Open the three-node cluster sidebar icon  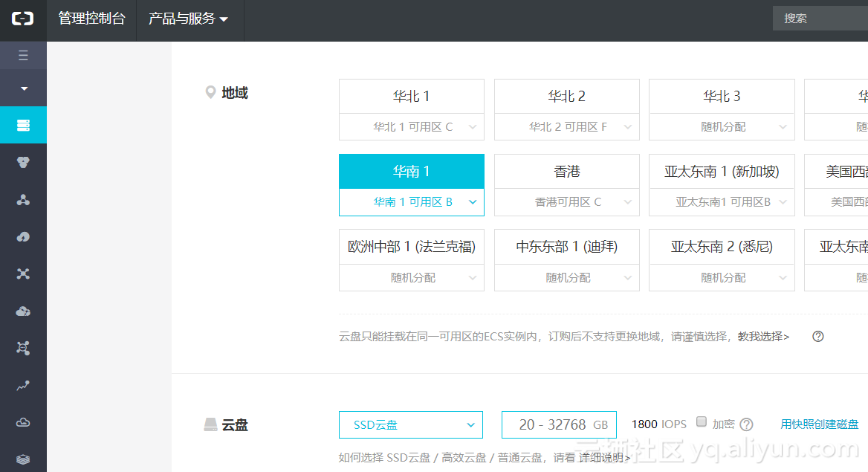click(23, 200)
